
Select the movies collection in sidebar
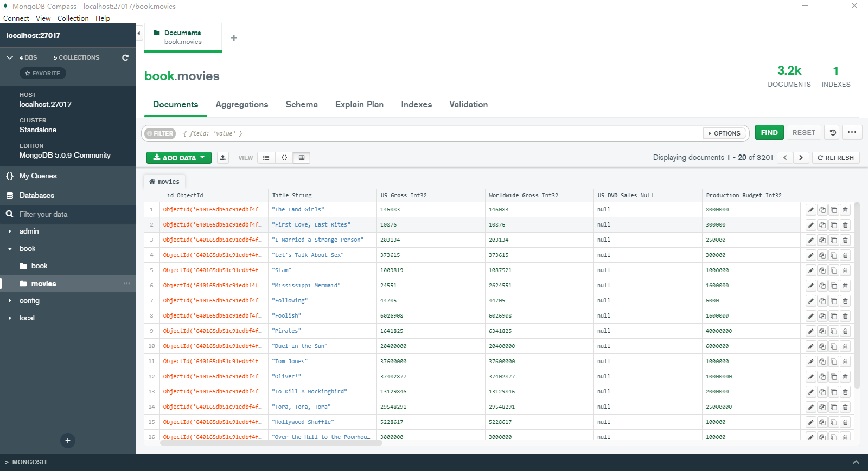[68, 283]
